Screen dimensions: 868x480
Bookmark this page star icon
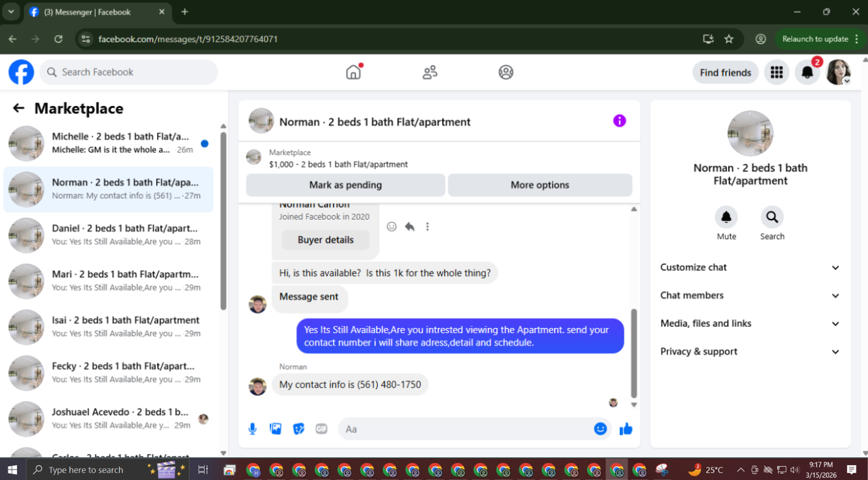pos(729,39)
